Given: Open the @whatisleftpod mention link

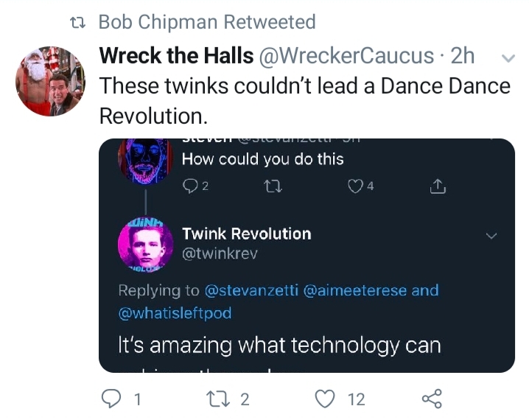Looking at the screenshot, I should (x=175, y=313).
